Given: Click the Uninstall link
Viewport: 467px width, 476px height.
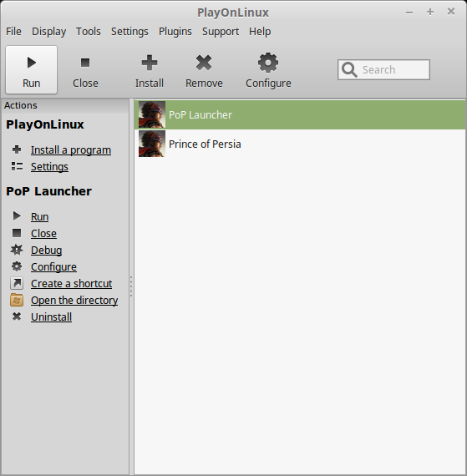Looking at the screenshot, I should 51,317.
